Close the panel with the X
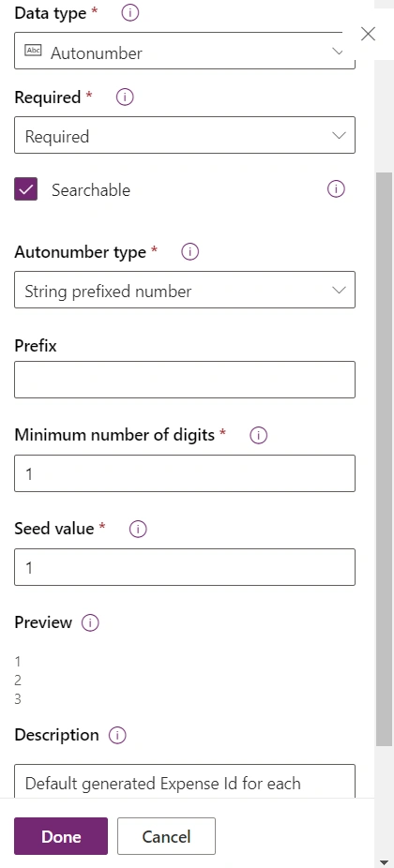Viewport: 394px width, 868px height. [368, 34]
